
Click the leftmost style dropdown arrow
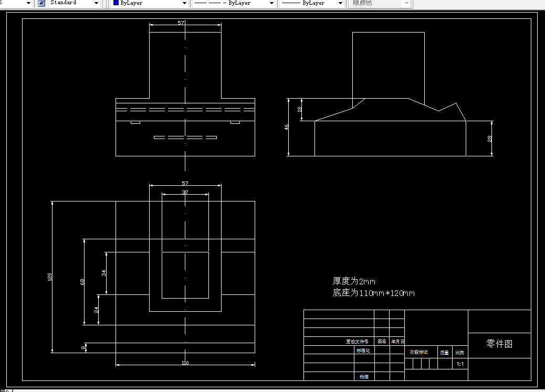(29, 3)
